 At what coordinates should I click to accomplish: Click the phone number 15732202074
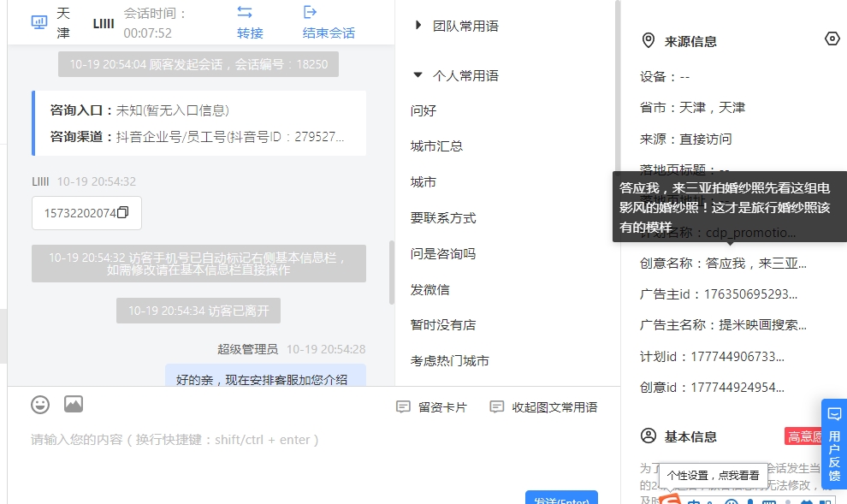click(x=80, y=213)
